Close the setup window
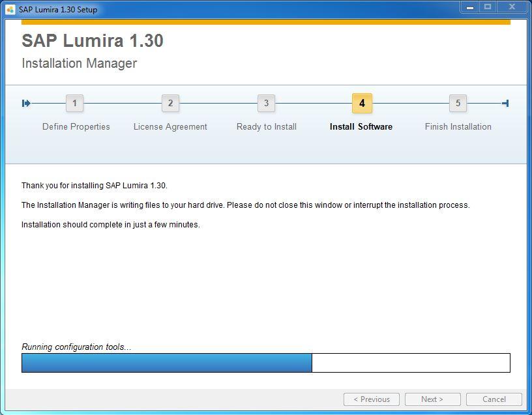 click(512, 7)
